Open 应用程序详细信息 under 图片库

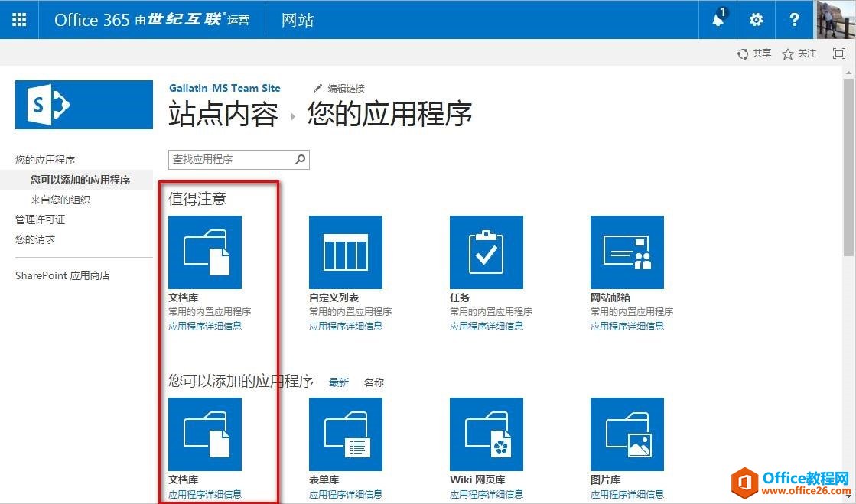627,494
